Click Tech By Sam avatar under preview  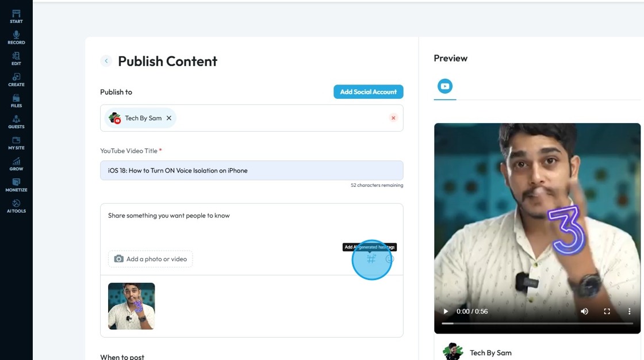(x=453, y=352)
